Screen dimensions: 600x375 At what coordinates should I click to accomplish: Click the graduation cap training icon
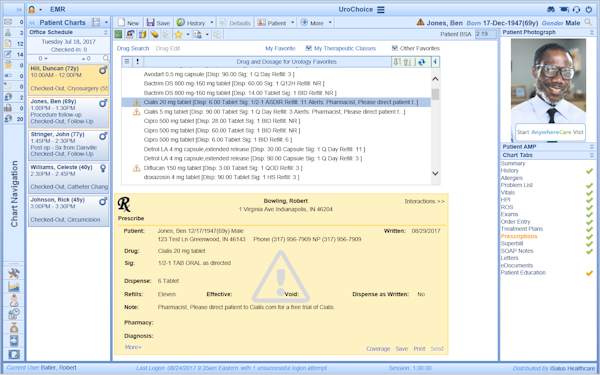click(564, 10)
